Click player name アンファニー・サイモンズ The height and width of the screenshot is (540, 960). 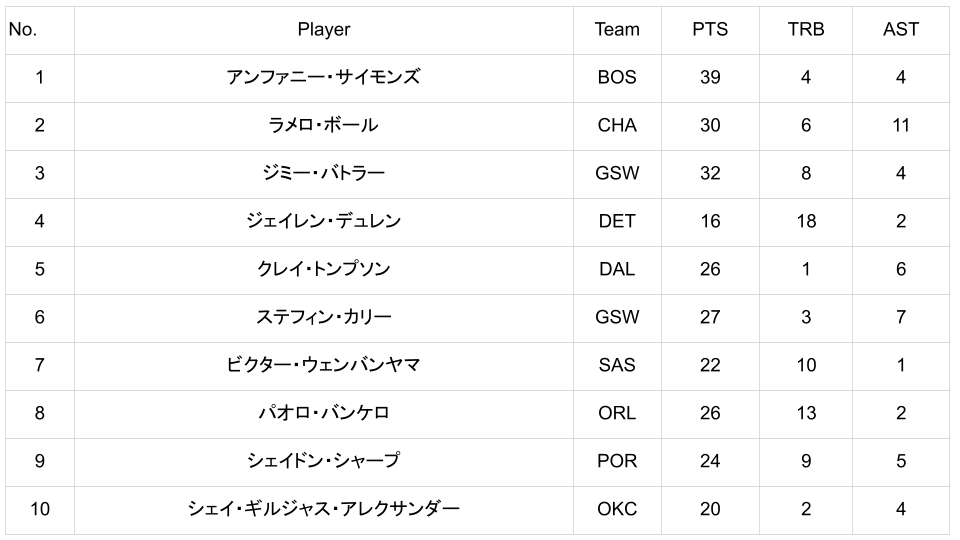[323, 77]
